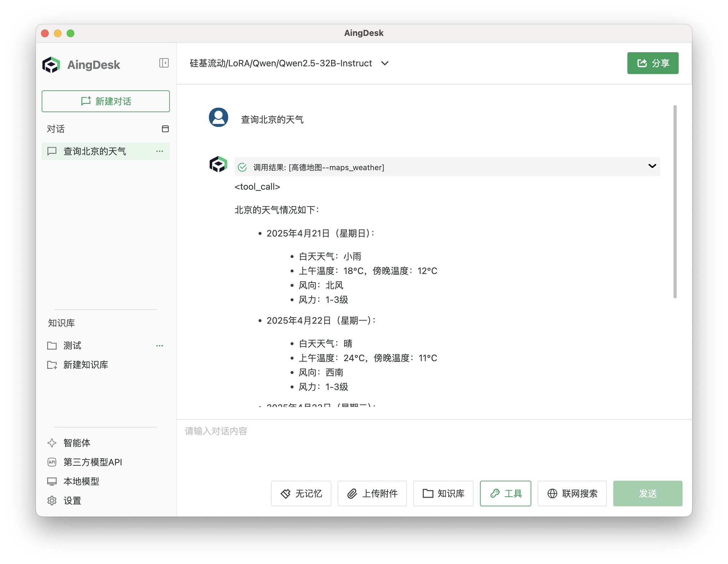Screen dimensions: 728x564
Task: Click the chat vertical scrollbar
Action: point(675,202)
